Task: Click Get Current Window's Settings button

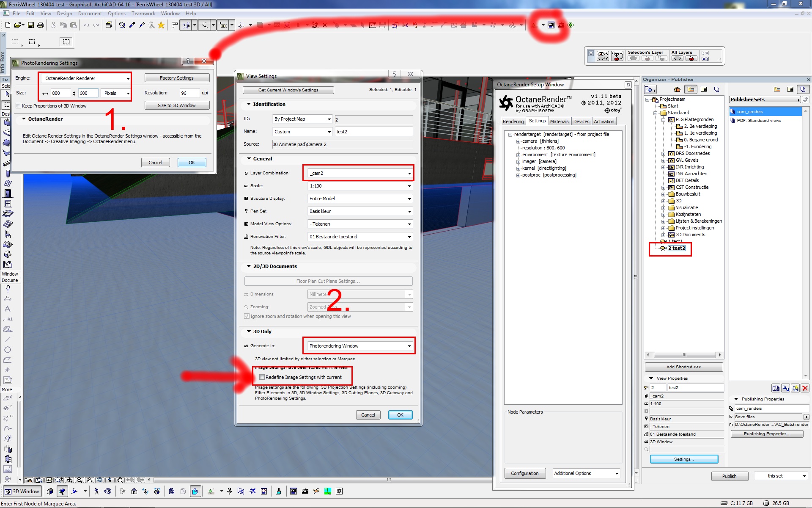Action: pos(288,90)
